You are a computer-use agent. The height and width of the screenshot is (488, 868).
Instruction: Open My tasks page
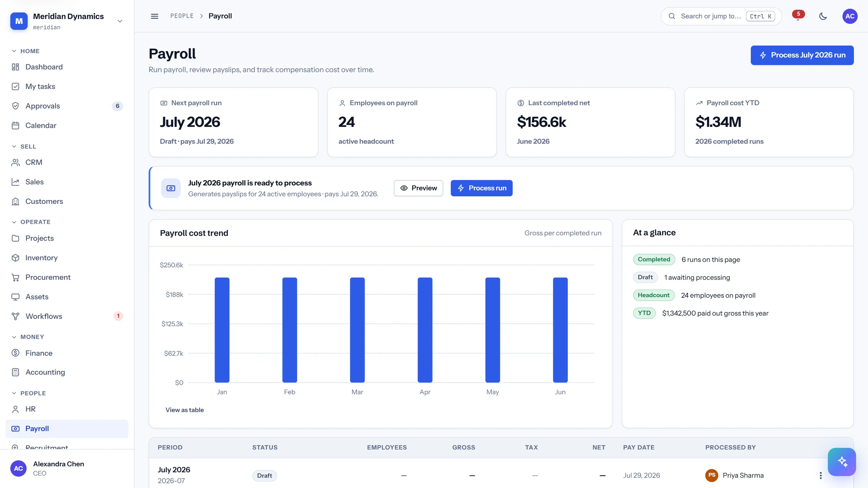pyautogui.click(x=67, y=86)
